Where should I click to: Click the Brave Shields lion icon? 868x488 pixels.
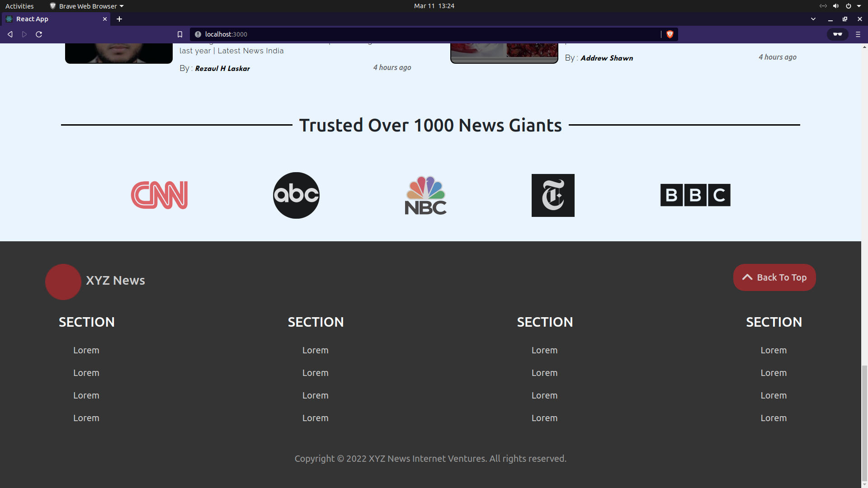(x=670, y=34)
